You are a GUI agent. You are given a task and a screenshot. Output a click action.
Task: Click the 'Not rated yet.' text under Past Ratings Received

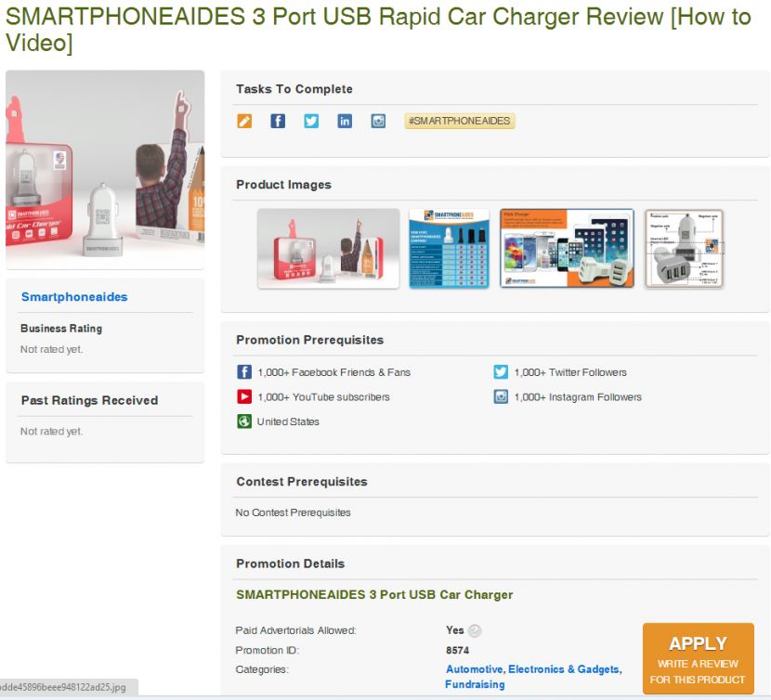(x=52, y=431)
